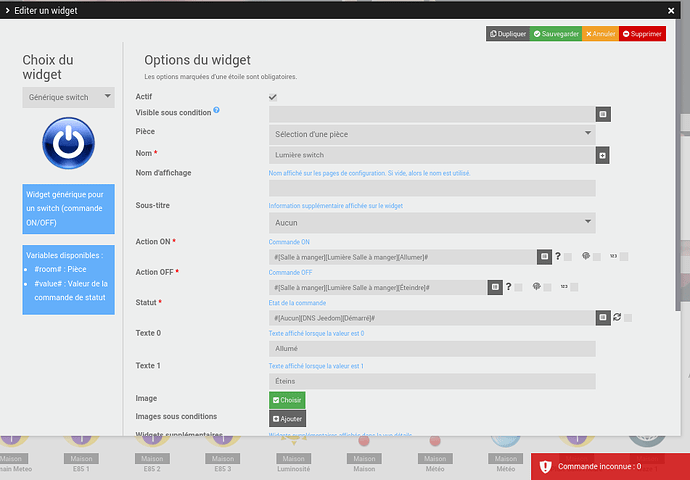Click the blue power widget icon

pos(68,143)
